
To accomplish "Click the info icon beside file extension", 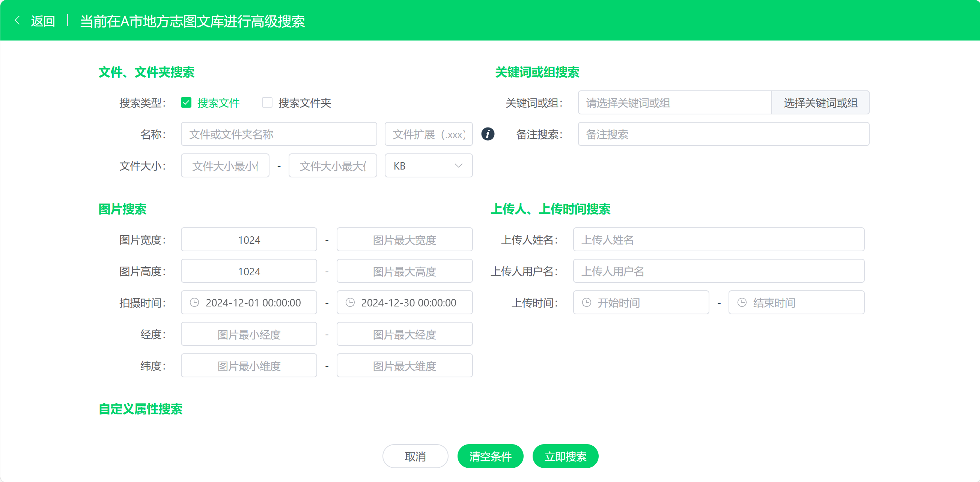I will point(488,134).
